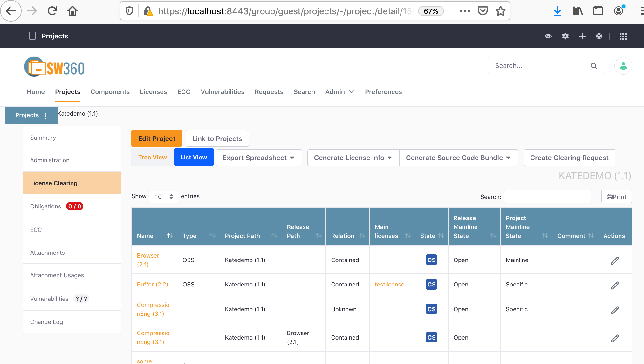This screenshot has height=364, width=644.
Task: Switch to Tree View
Action: click(x=152, y=157)
